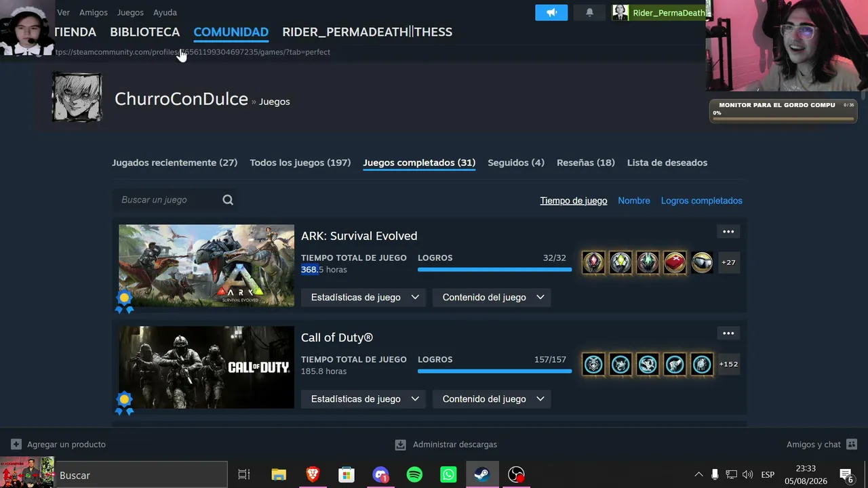Open the Amigos menu
Screen dimensions: 868x488
(94, 12)
